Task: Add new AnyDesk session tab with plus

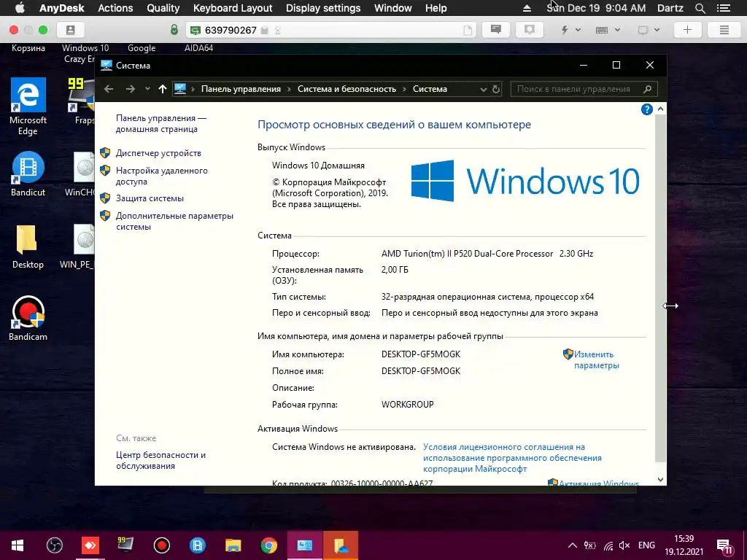Action: tap(687, 30)
